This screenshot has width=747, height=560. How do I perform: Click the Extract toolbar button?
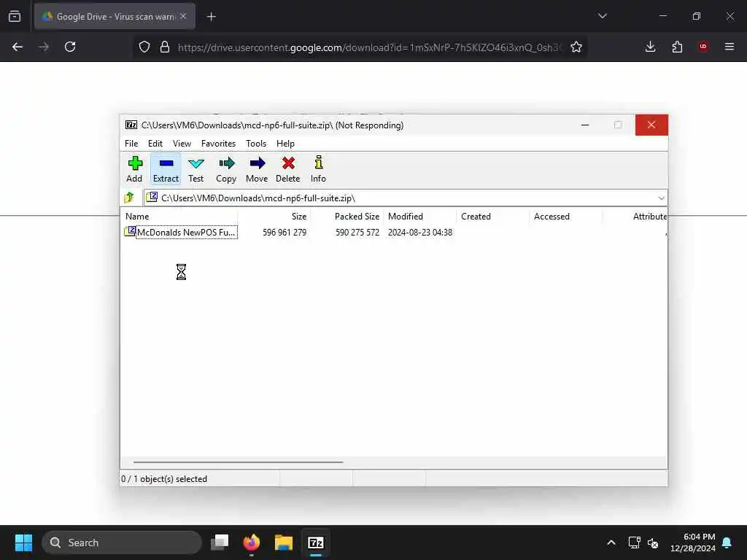pyautogui.click(x=166, y=169)
